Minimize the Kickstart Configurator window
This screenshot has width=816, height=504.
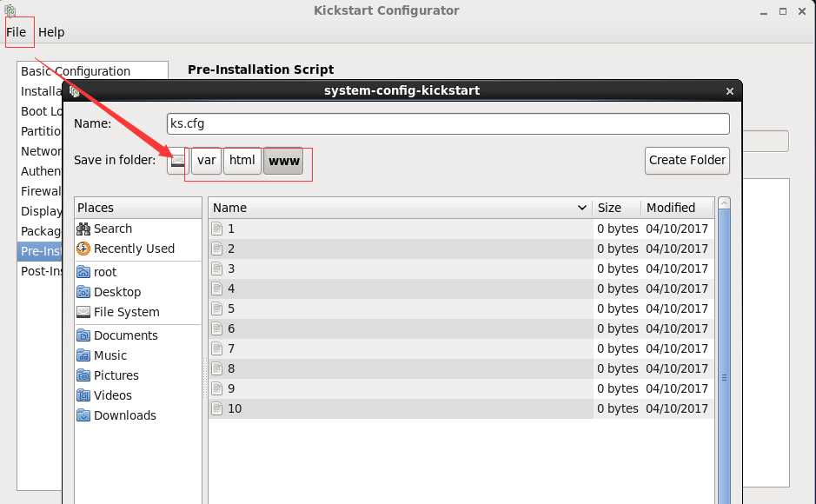click(764, 11)
